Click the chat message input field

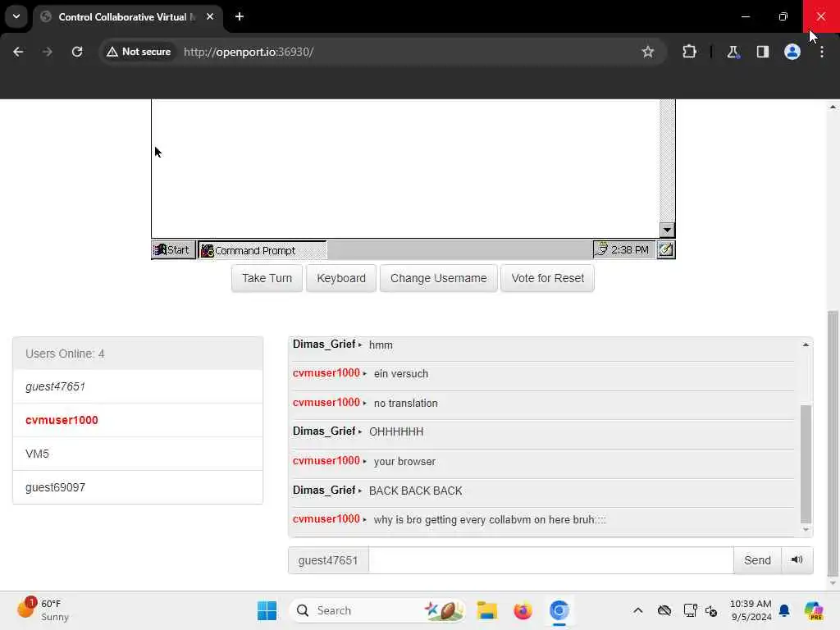[550, 560]
